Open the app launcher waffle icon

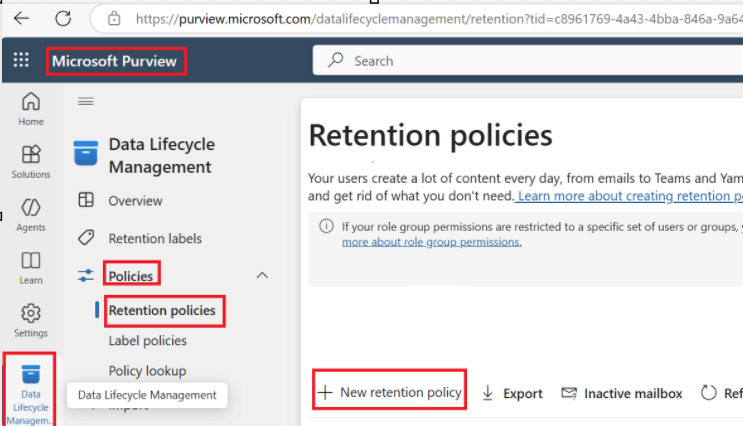pyautogui.click(x=21, y=60)
